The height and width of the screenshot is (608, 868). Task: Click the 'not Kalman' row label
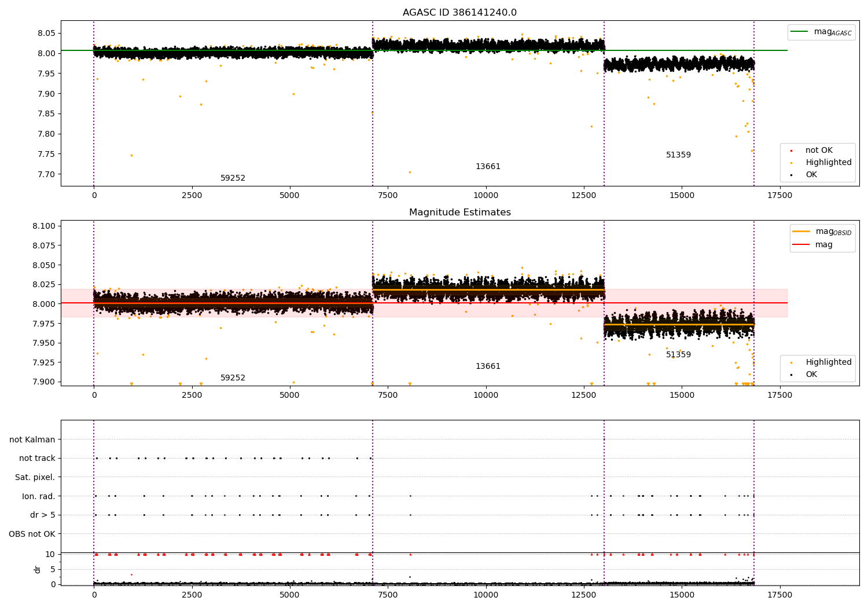32,440
